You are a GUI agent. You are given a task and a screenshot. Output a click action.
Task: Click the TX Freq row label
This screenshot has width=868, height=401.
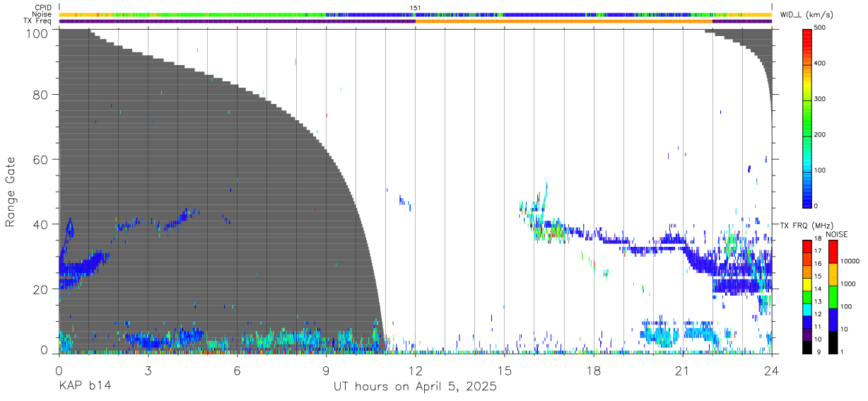[x=38, y=21]
